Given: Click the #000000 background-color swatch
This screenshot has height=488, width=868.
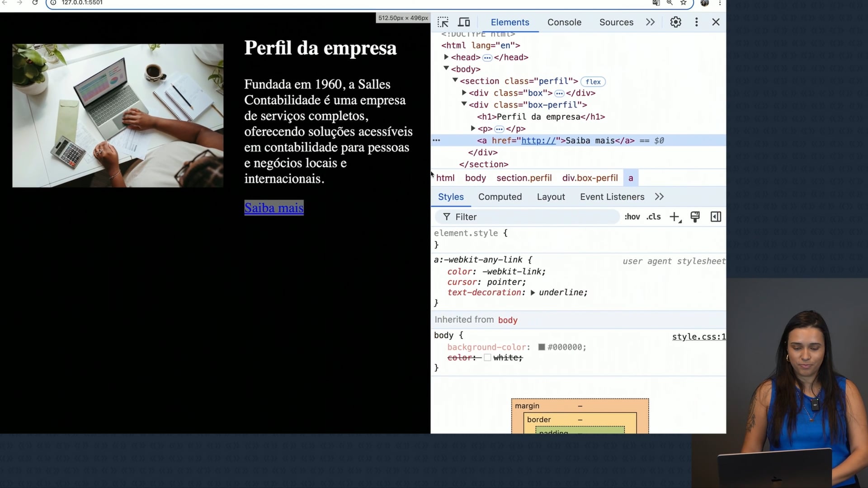Looking at the screenshot, I should tap(541, 347).
